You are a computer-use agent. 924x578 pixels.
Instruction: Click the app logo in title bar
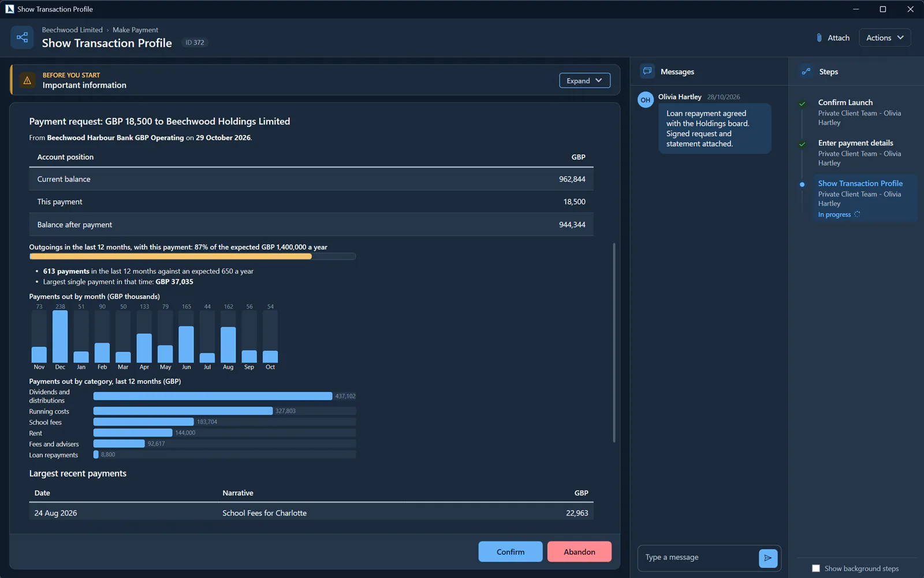coord(9,9)
